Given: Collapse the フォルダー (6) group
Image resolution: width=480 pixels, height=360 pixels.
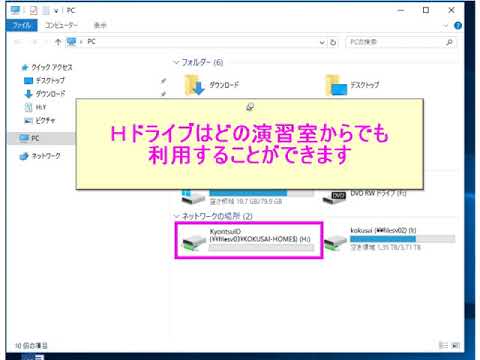Looking at the screenshot, I should pyautogui.click(x=177, y=62).
